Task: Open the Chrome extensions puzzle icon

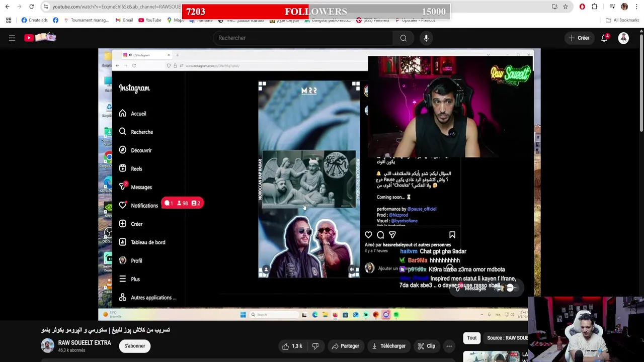Action: 595,7
